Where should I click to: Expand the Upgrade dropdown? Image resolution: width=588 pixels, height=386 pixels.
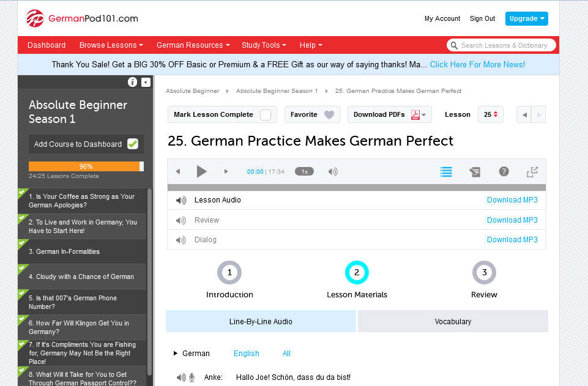pyautogui.click(x=526, y=18)
